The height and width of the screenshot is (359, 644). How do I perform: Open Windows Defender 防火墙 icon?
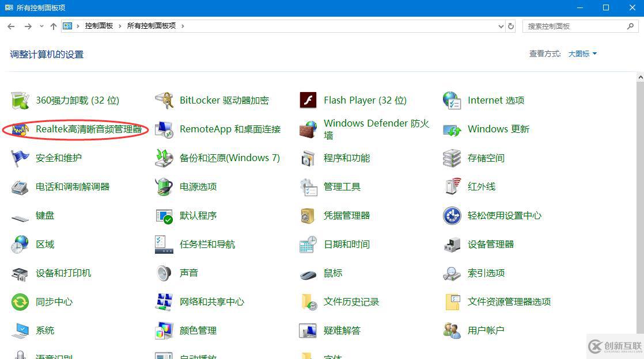coord(308,129)
